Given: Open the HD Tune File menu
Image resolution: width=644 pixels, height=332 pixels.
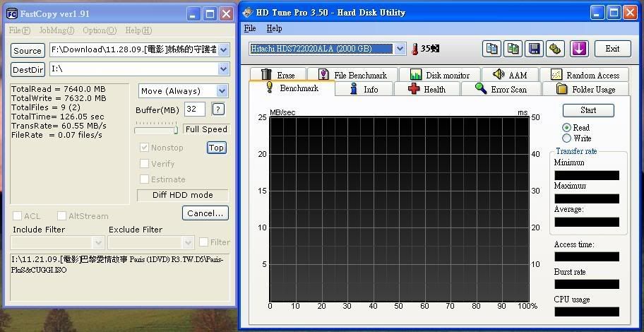Looking at the screenshot, I should (x=250, y=28).
